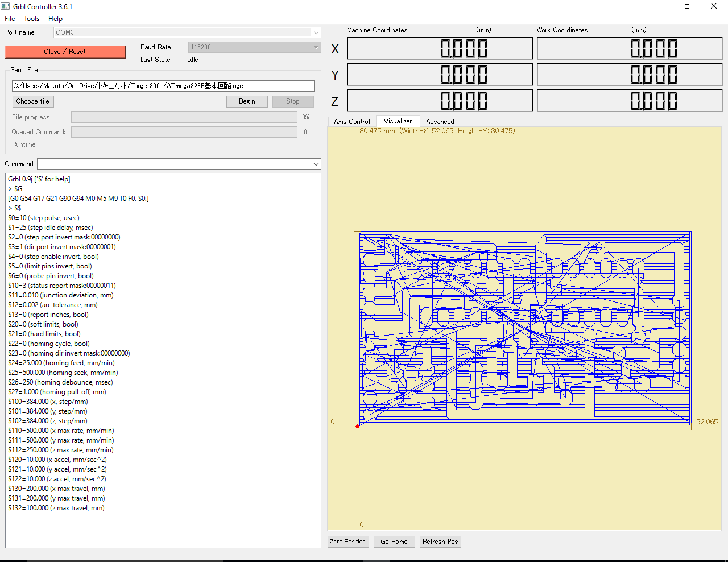Screen dimensions: 728x562
Task: Open the Help menu
Action: (55, 19)
